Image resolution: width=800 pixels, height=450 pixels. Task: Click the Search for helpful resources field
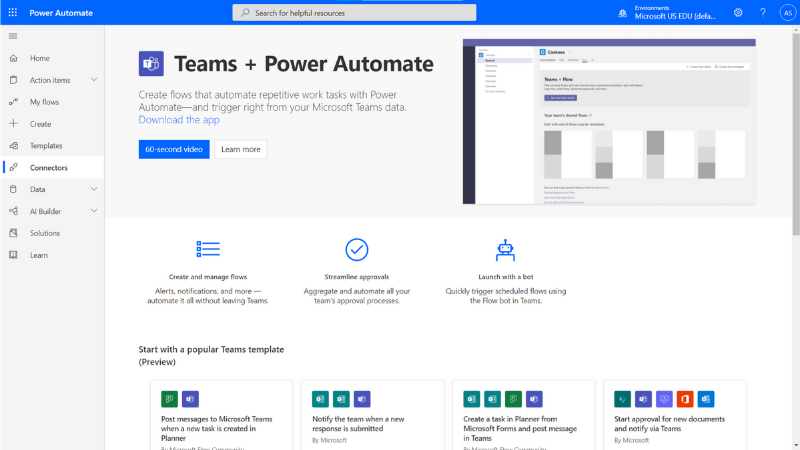[354, 13]
